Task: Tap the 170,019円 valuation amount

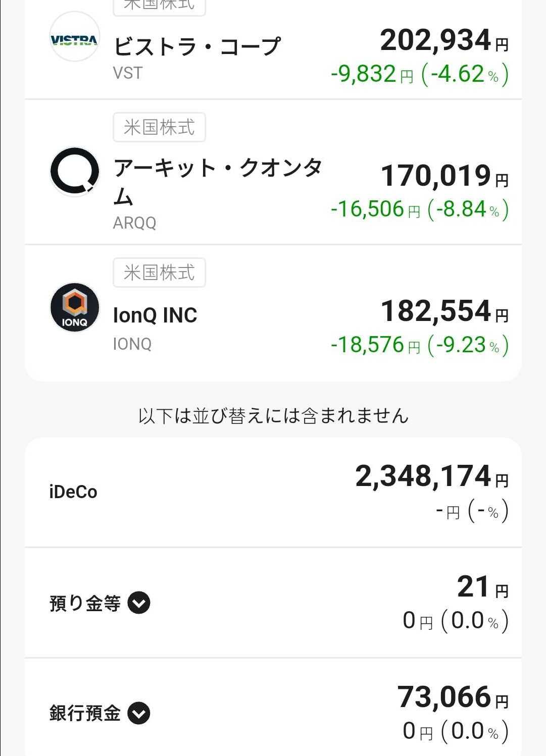Action: pyautogui.click(x=444, y=176)
